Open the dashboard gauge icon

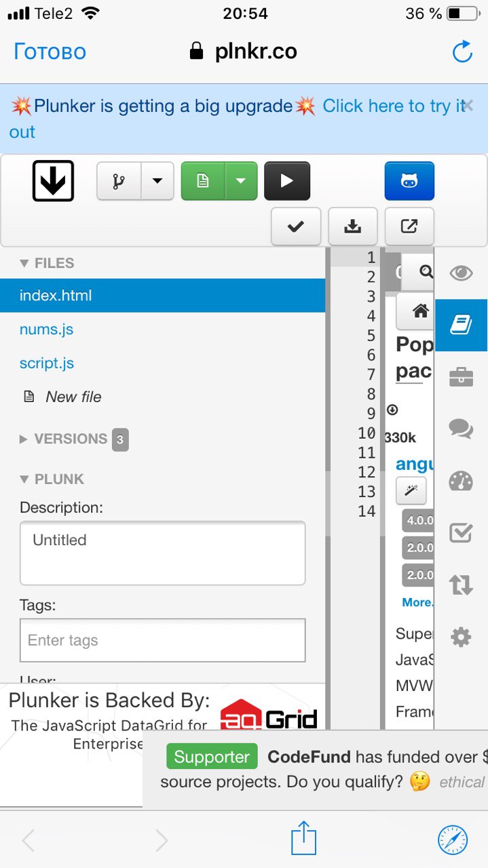pyautogui.click(x=462, y=481)
